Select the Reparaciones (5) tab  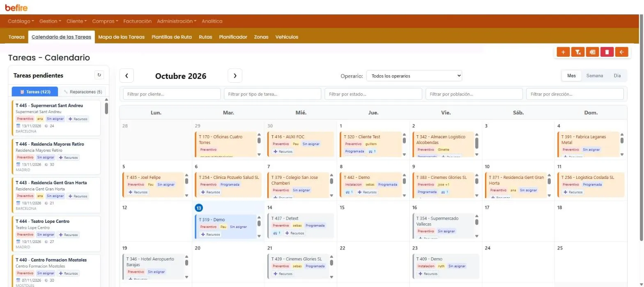pos(83,92)
